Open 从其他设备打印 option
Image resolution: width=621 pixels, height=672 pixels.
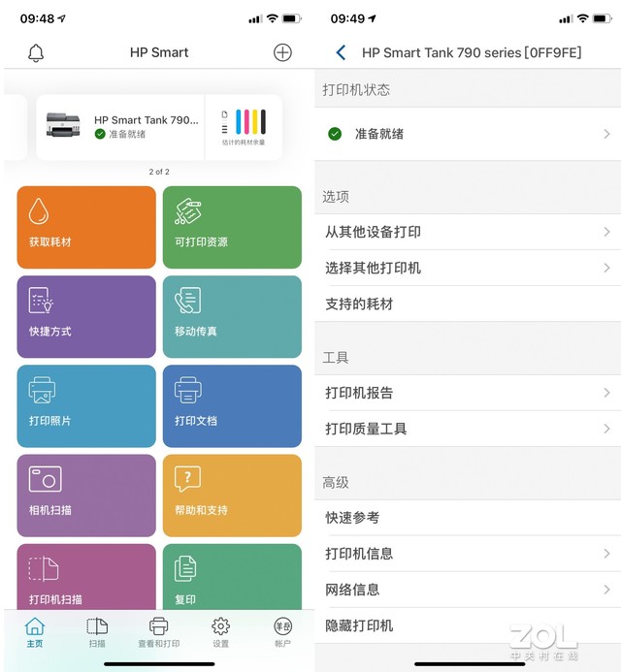(x=468, y=232)
